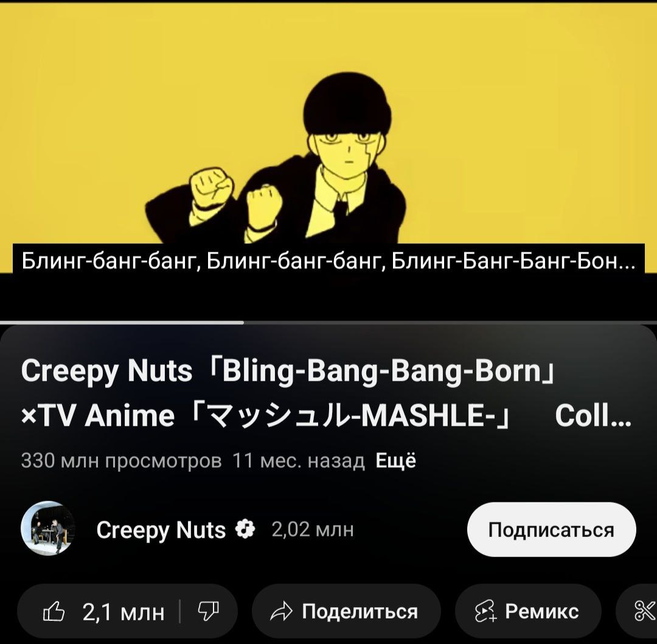Open the scissors clip tool
657x644 pixels.
click(645, 611)
